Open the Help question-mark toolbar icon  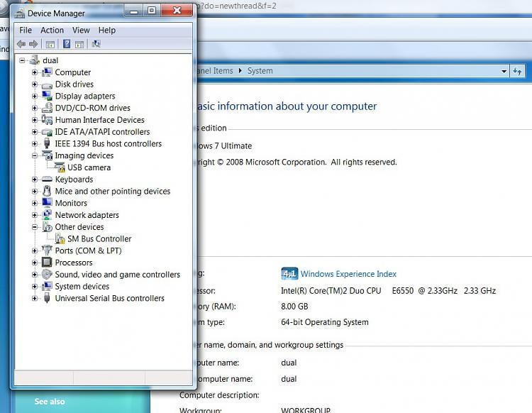click(67, 44)
